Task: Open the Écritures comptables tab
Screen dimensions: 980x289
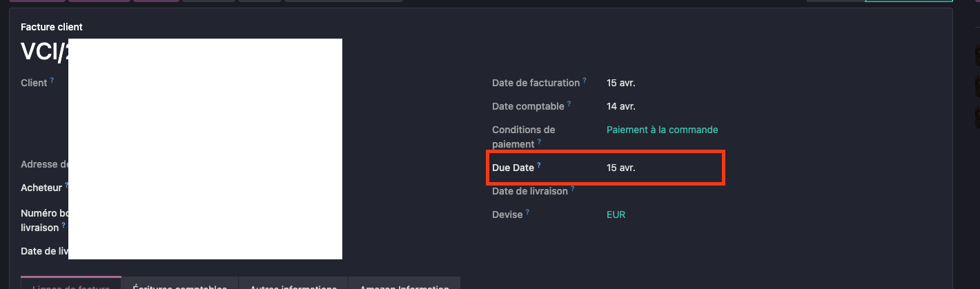Action: click(x=180, y=283)
